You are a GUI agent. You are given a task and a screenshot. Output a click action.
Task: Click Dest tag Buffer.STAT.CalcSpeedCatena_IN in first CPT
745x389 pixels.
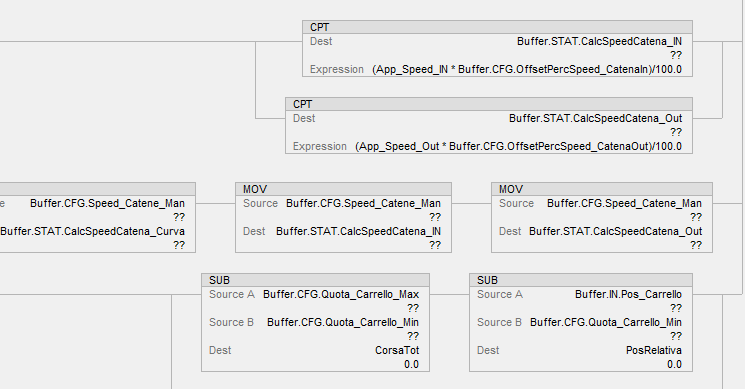(599, 41)
